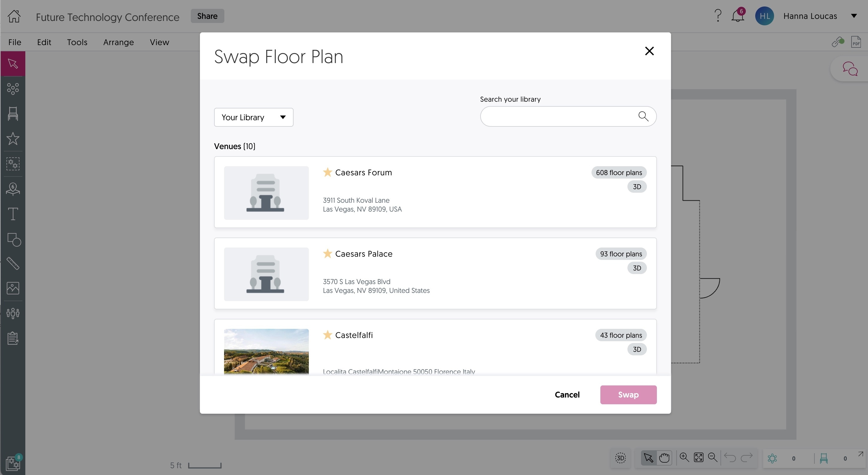Open the attendees people tool
Image resolution: width=868 pixels, height=475 pixels.
click(13, 313)
